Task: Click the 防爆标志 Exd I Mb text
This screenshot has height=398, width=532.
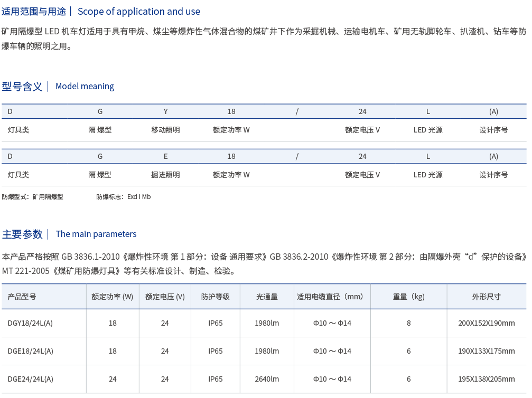Action: 124,197
